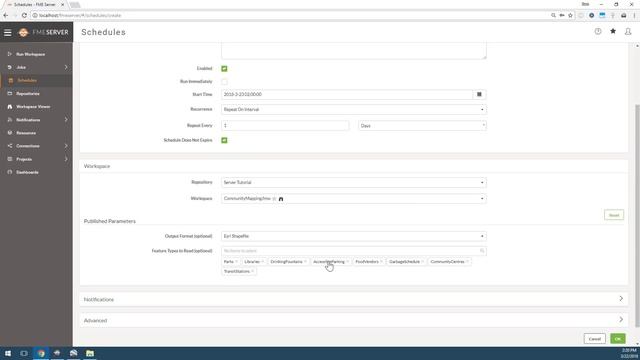Toggle the hamburger menu in the header
The height and width of the screenshot is (360, 640).
[8, 32]
